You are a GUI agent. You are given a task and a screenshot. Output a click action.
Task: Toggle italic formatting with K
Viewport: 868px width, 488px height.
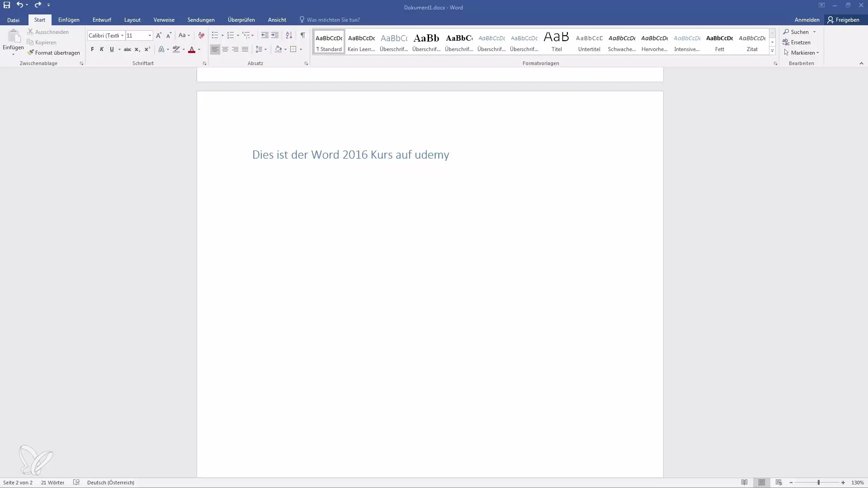[102, 50]
